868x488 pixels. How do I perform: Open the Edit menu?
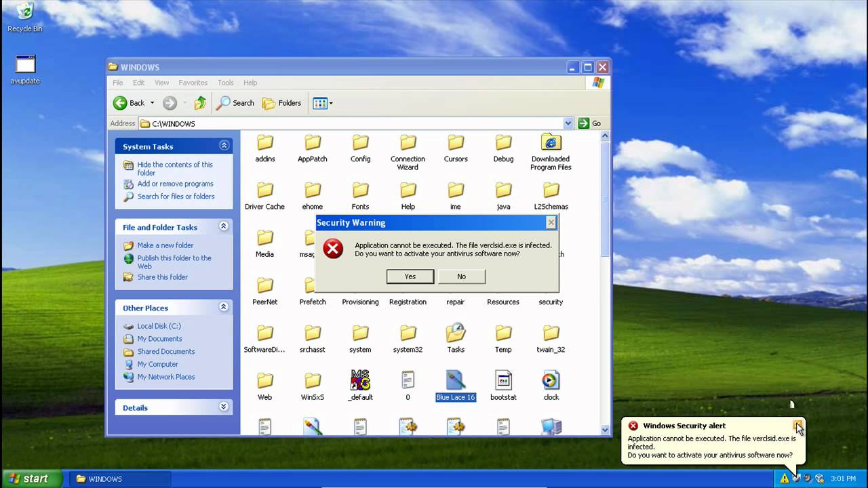click(139, 83)
